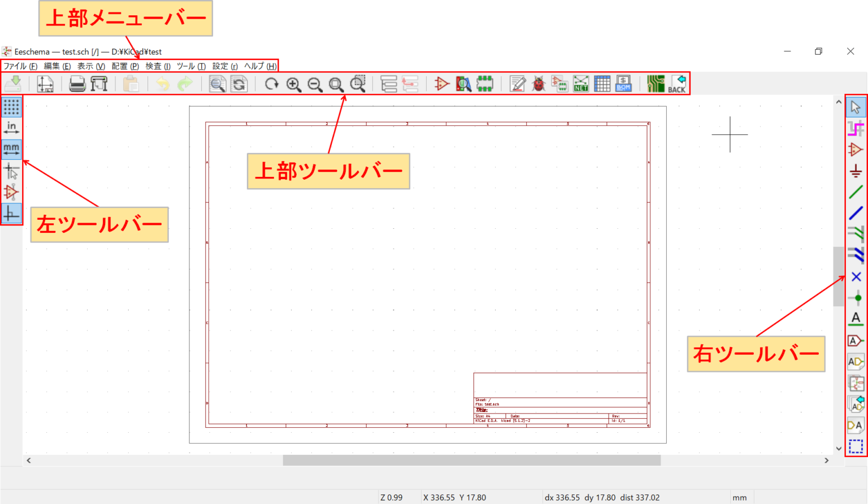Open the symbol library browser

point(462,84)
